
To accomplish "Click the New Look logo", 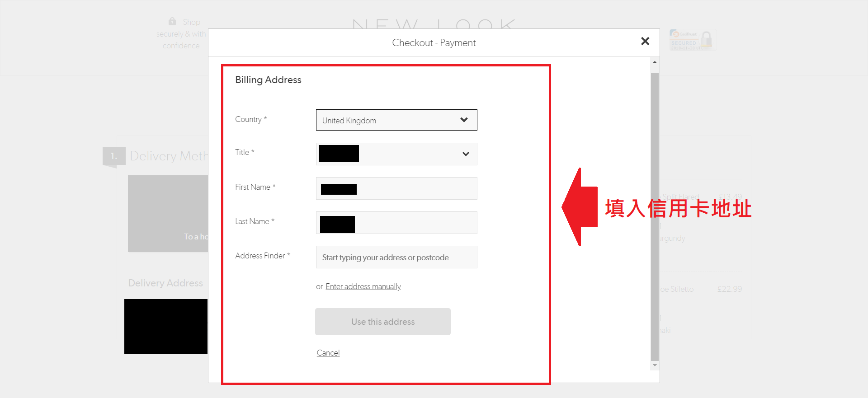I will point(433,23).
